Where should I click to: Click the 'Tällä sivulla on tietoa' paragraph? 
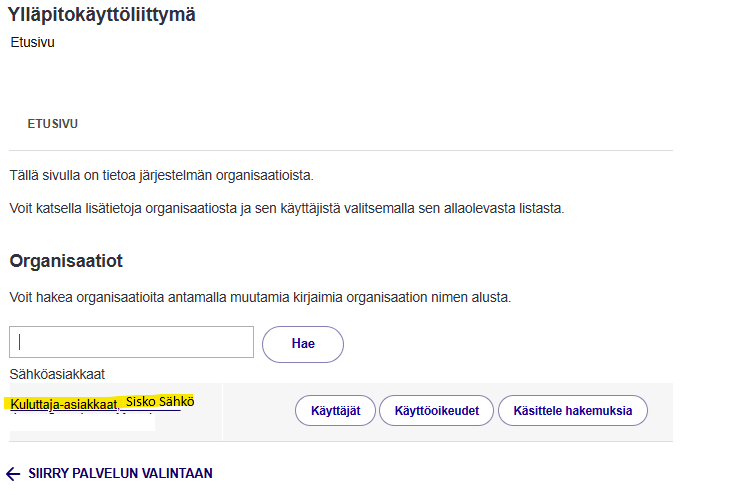click(x=161, y=176)
